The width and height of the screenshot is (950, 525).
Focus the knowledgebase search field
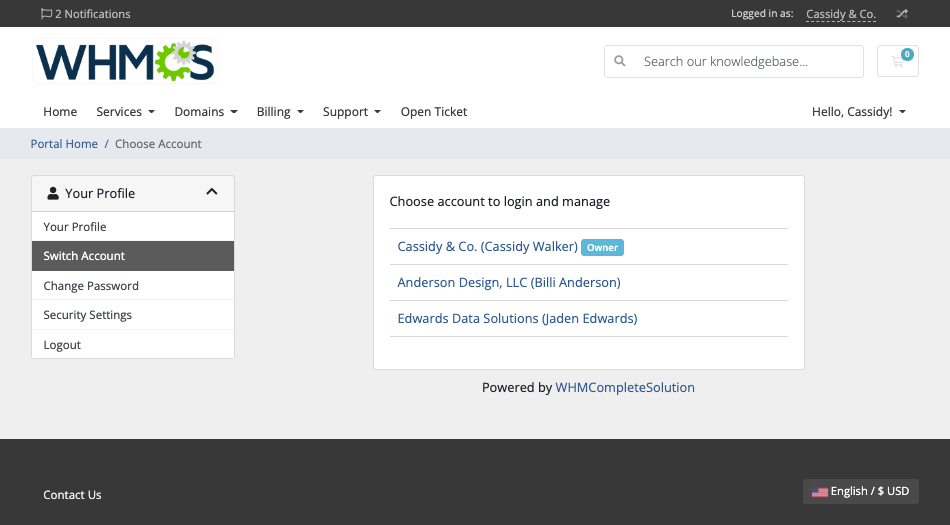734,61
